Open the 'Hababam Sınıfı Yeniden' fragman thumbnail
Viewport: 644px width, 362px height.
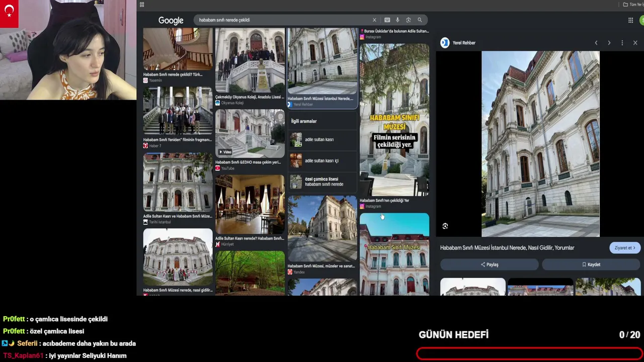[x=178, y=111]
